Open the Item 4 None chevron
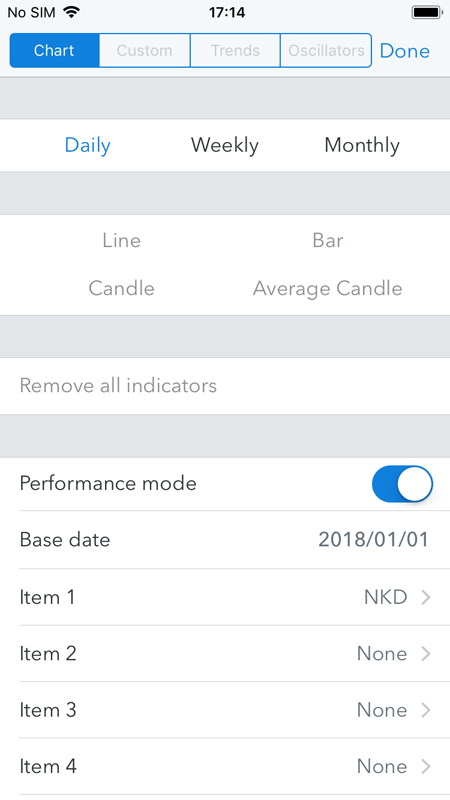450x800 pixels. coord(426,766)
